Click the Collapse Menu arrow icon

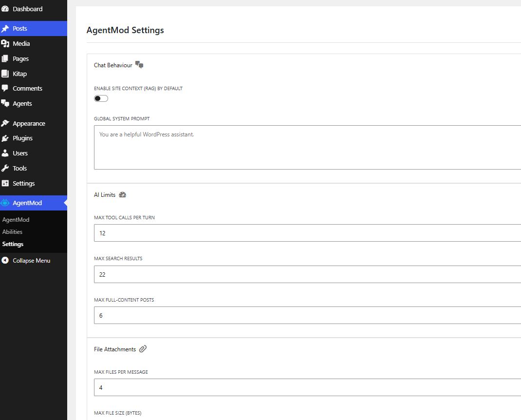tap(5, 260)
